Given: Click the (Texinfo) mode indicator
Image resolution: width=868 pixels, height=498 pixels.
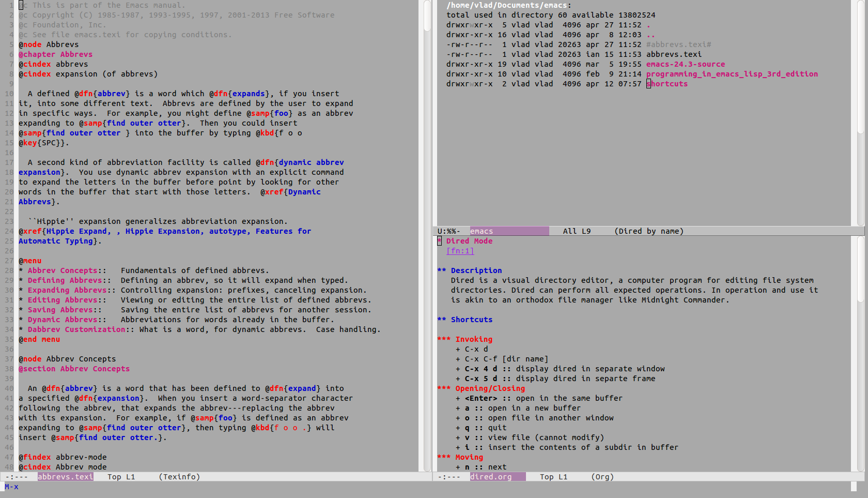Looking at the screenshot, I should coord(179,477).
